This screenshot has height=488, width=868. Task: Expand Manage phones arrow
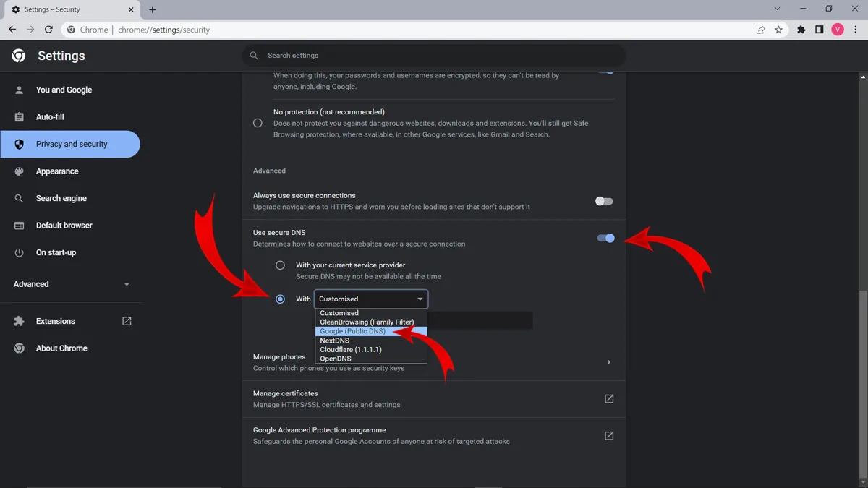pos(609,362)
